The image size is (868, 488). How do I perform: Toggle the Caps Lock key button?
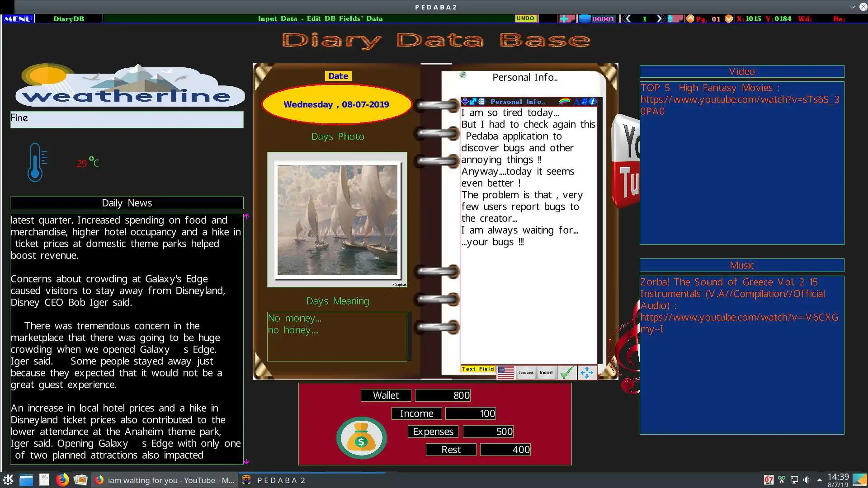(x=526, y=373)
